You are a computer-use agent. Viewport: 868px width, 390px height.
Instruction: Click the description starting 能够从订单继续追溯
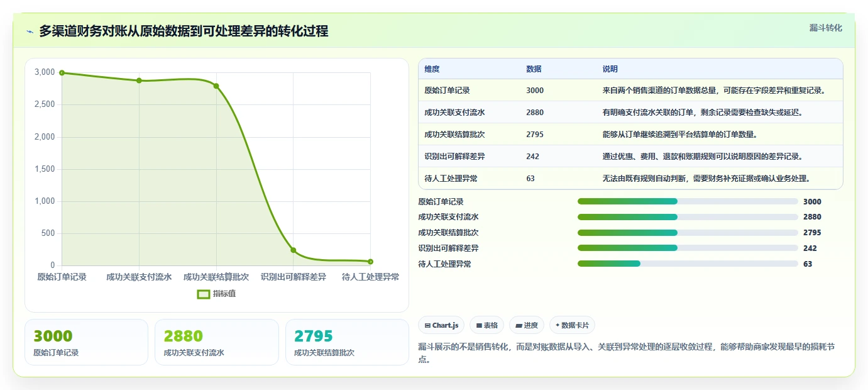[x=680, y=135]
